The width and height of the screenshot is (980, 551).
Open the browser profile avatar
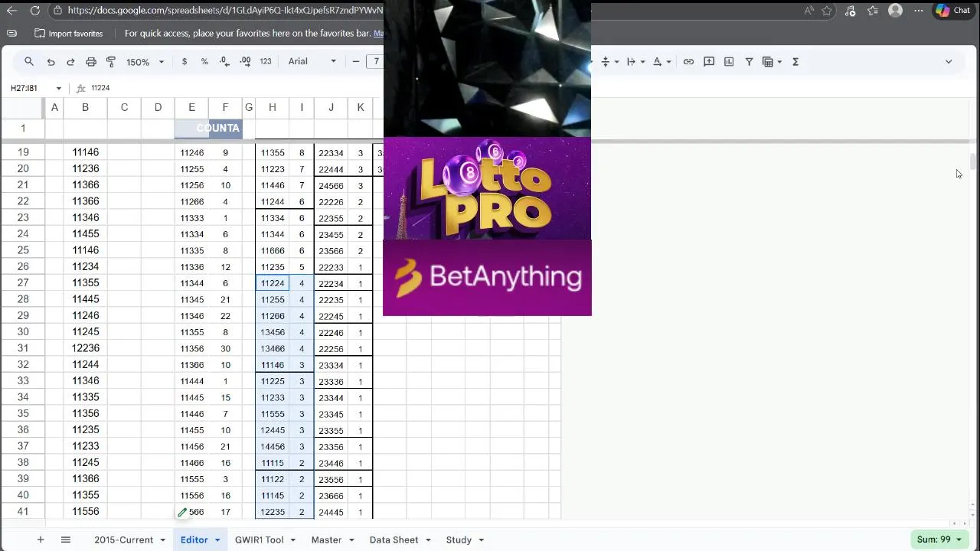pyautogui.click(x=896, y=11)
